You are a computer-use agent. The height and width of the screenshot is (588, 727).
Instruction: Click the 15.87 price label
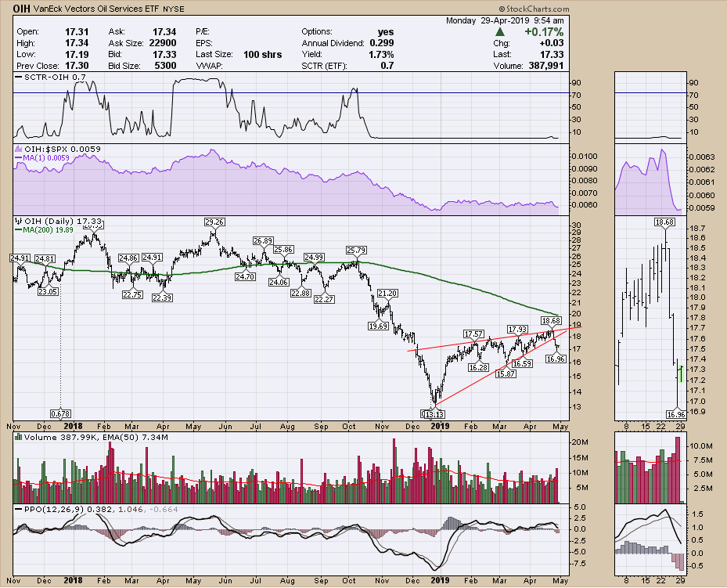pyautogui.click(x=506, y=373)
